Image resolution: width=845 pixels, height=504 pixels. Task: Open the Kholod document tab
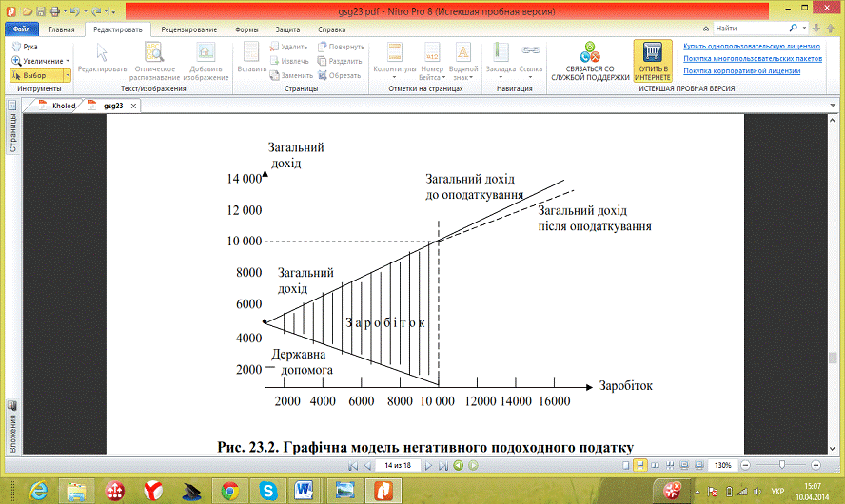tap(63, 106)
